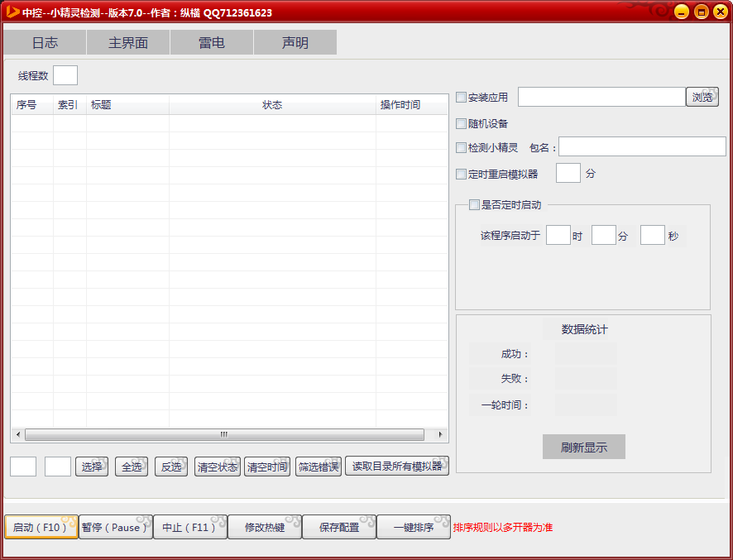Sort by the 序号 column header
The height and width of the screenshot is (560, 733).
point(32,105)
